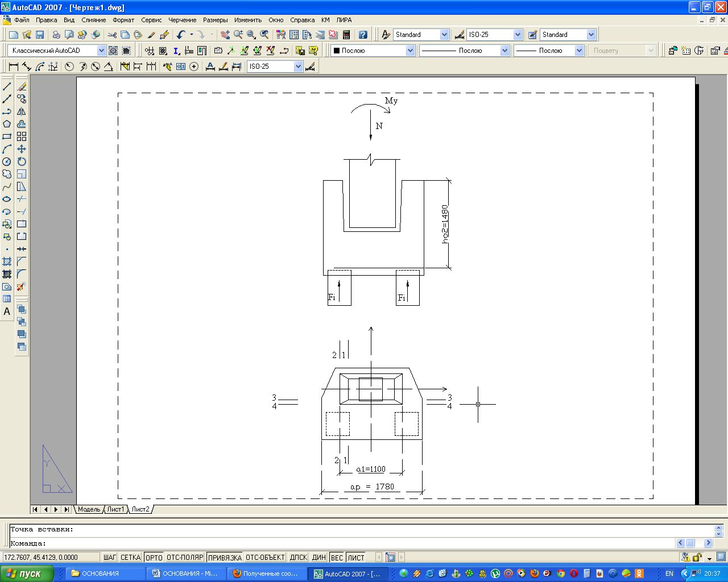The image size is (728, 582).
Task: Select the Hatch tool
Action: coord(7,261)
